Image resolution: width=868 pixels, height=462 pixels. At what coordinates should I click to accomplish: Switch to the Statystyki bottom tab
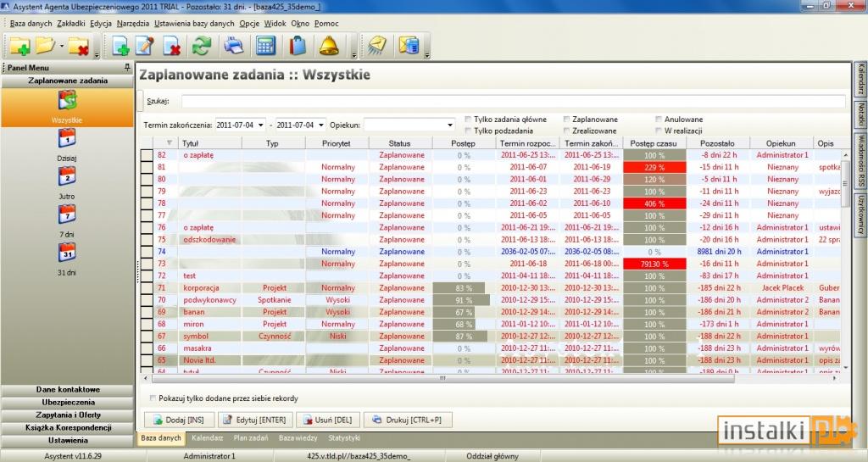point(344,438)
